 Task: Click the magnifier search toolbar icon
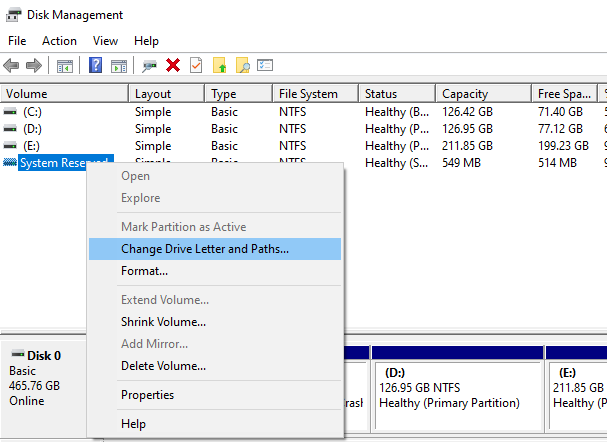pyautogui.click(x=242, y=66)
